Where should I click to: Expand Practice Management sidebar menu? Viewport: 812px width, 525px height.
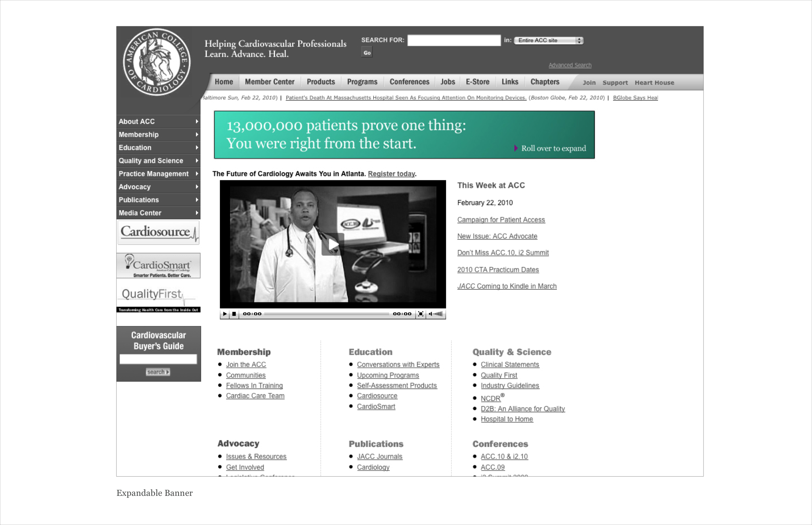coord(158,174)
